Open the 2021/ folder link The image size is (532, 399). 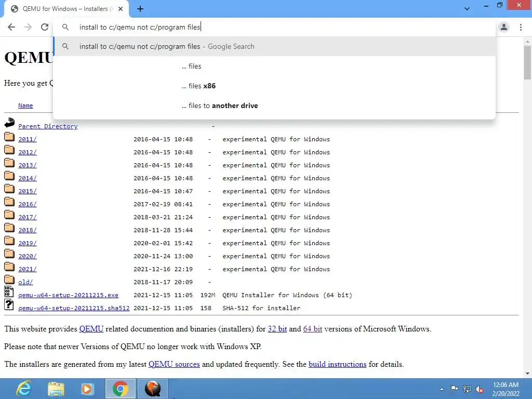28,269
